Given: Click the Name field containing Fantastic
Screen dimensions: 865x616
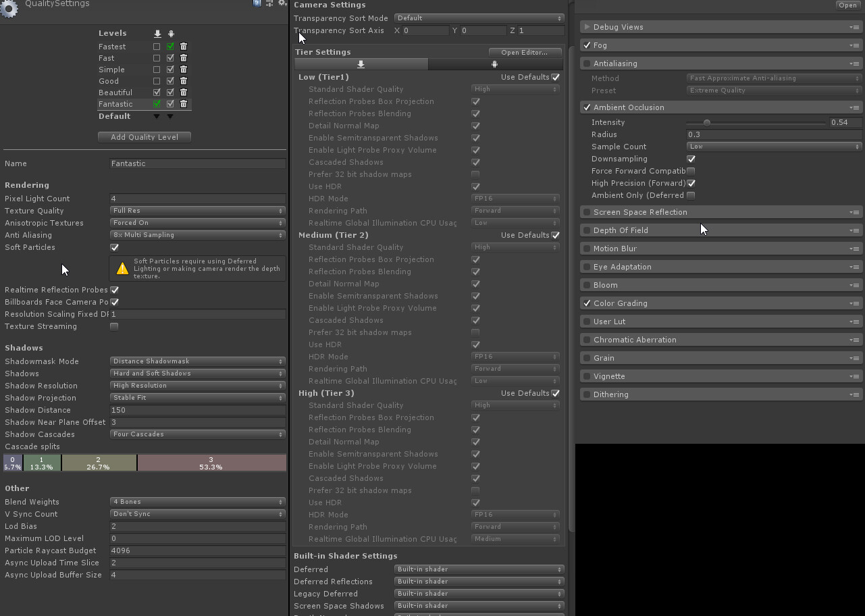Looking at the screenshot, I should click(197, 163).
